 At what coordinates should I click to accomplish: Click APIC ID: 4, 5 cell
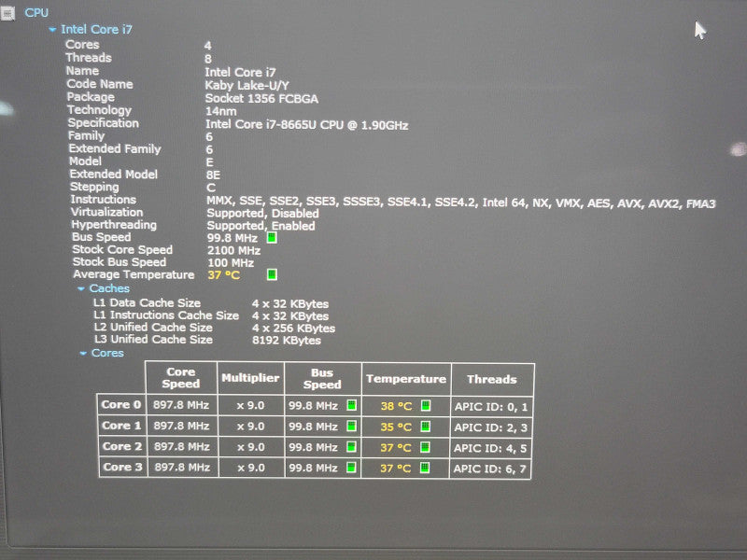pos(490,448)
